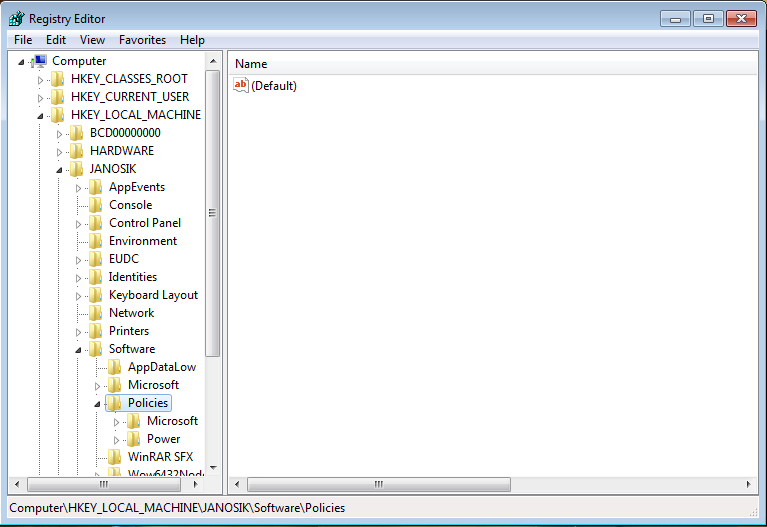The image size is (767, 527).
Task: Click the Printers folder icon
Action: click(x=96, y=331)
